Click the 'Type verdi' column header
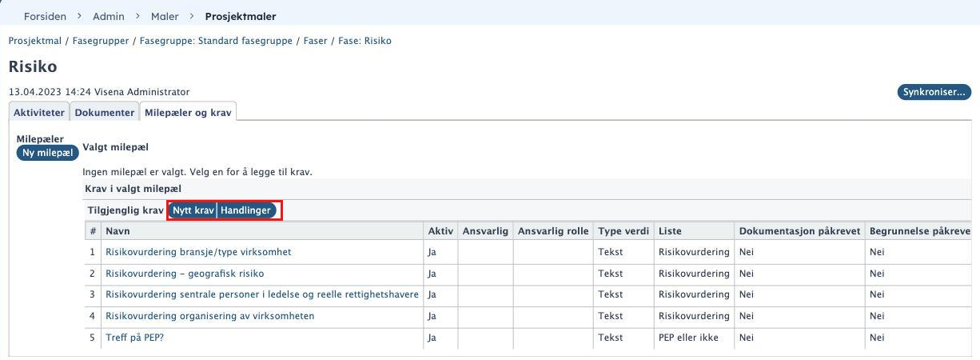 click(x=624, y=230)
